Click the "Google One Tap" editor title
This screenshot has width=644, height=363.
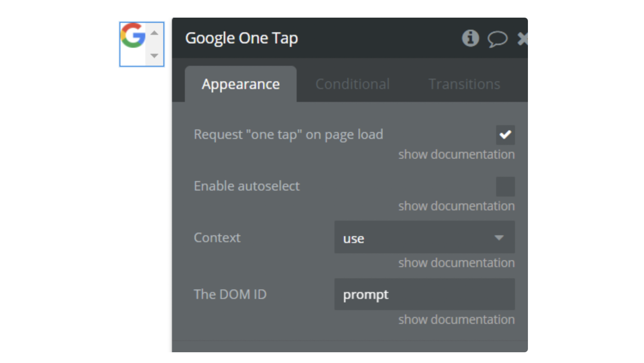coord(241,38)
